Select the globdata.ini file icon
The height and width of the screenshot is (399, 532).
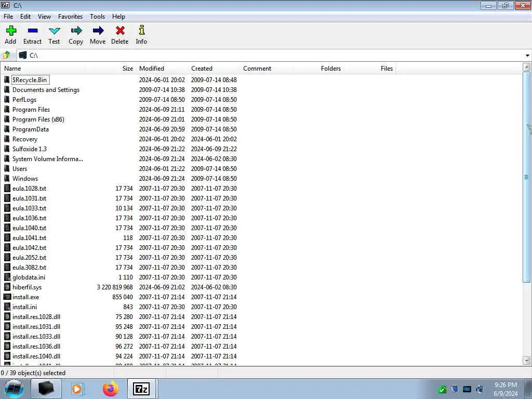(7, 277)
